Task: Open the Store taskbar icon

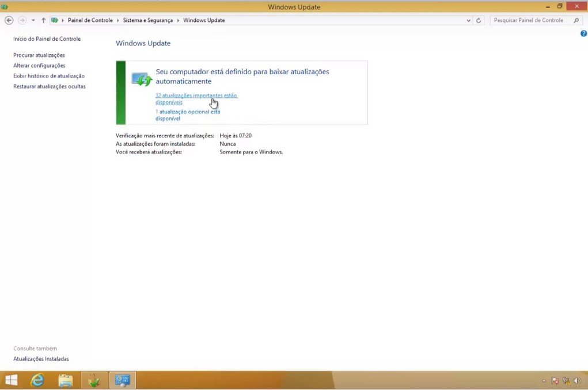Action: (94, 380)
